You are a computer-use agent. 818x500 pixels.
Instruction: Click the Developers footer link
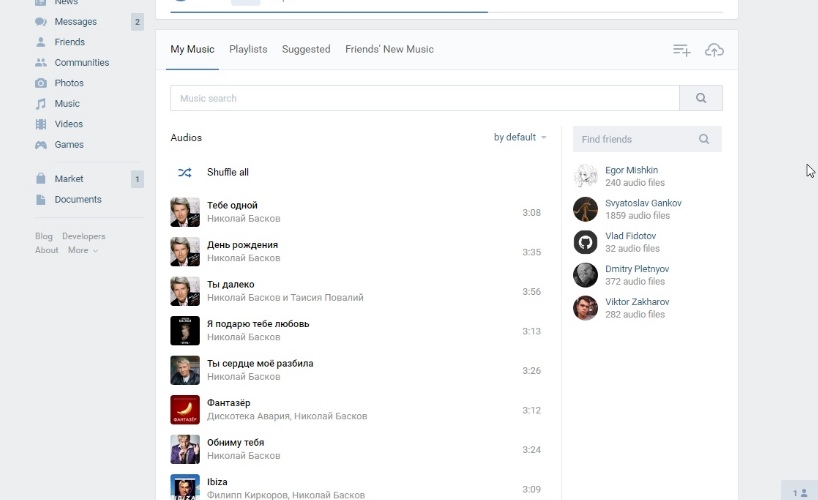83,237
